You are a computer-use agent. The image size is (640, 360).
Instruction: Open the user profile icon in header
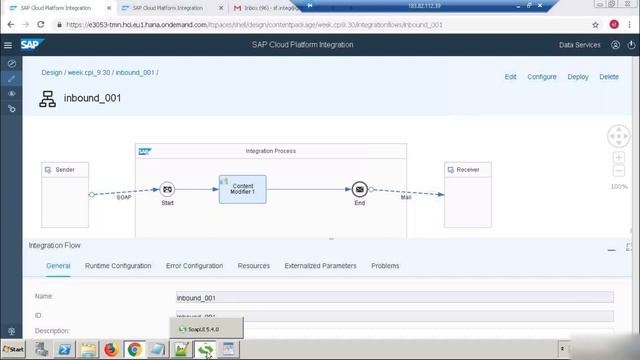point(615,45)
